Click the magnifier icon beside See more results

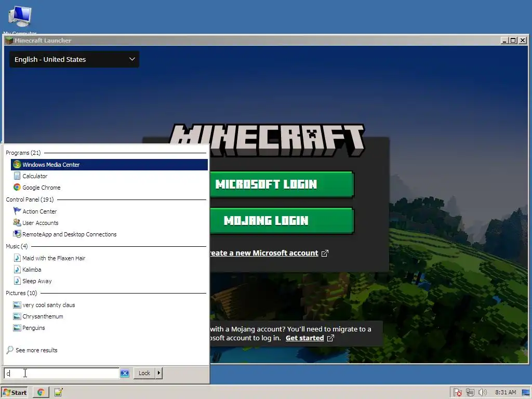click(10, 350)
